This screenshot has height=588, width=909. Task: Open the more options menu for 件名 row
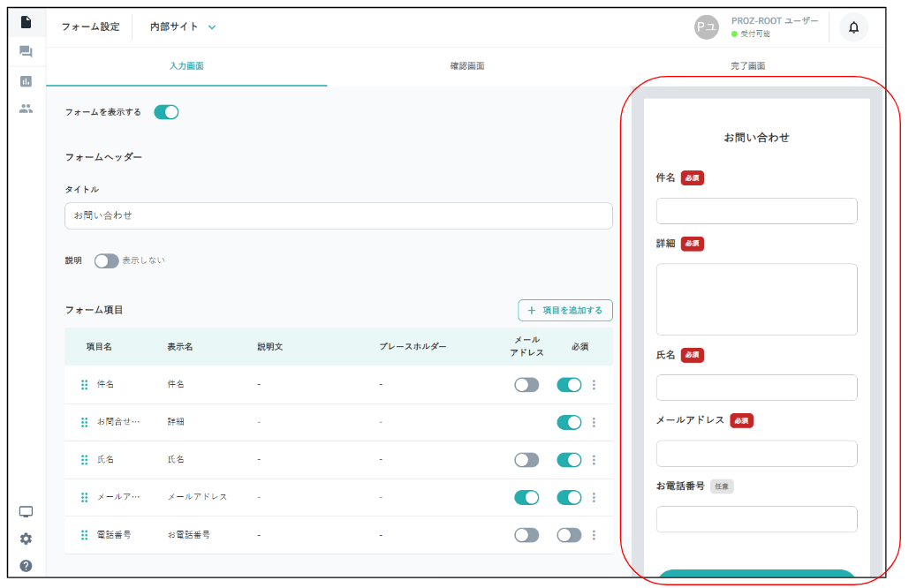tap(594, 385)
